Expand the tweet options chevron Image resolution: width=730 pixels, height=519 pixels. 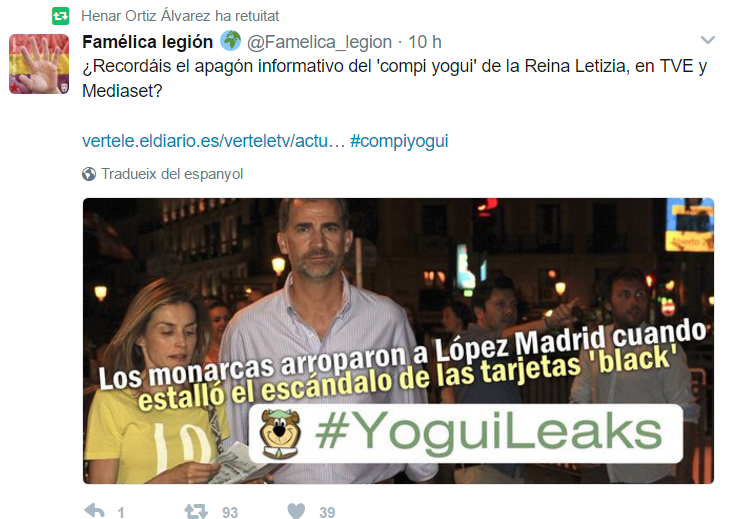[708, 40]
